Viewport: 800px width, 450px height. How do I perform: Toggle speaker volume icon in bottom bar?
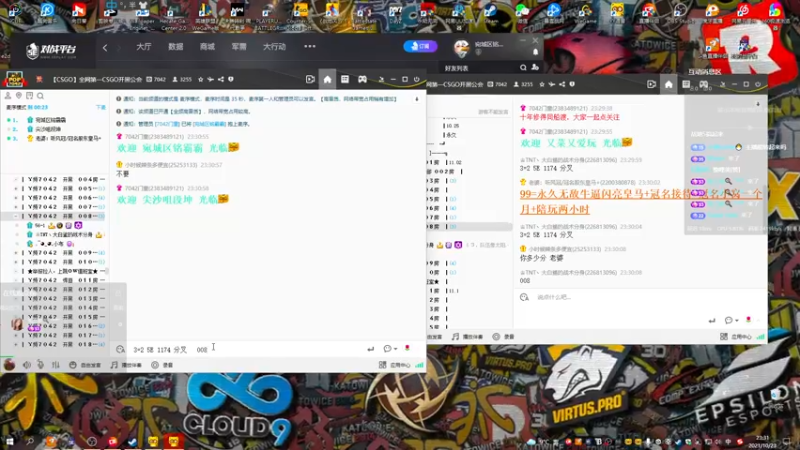coord(27,365)
